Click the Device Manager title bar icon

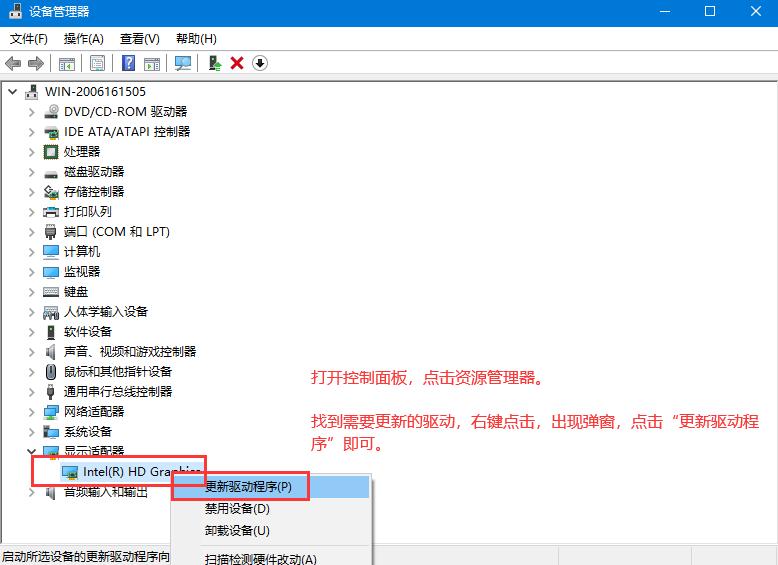click(x=15, y=11)
